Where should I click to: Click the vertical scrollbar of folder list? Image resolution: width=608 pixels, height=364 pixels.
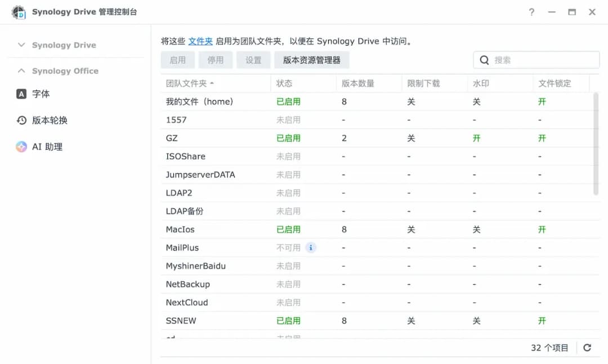pos(596,143)
